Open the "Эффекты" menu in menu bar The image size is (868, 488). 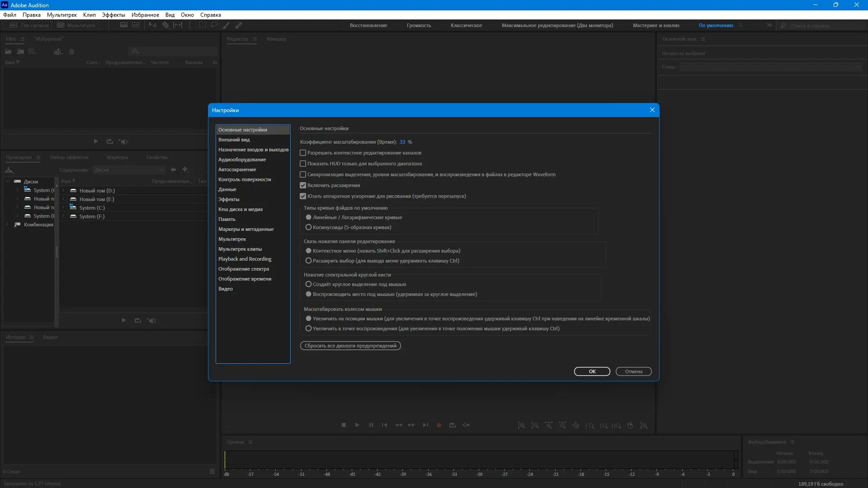pyautogui.click(x=113, y=15)
